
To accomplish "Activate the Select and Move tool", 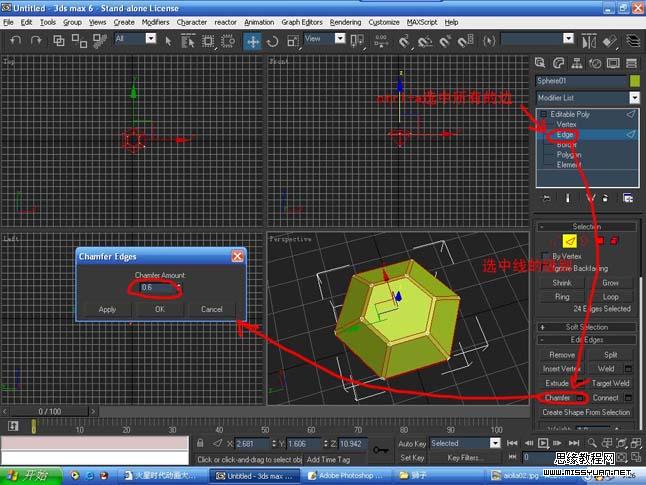I will tap(253, 41).
